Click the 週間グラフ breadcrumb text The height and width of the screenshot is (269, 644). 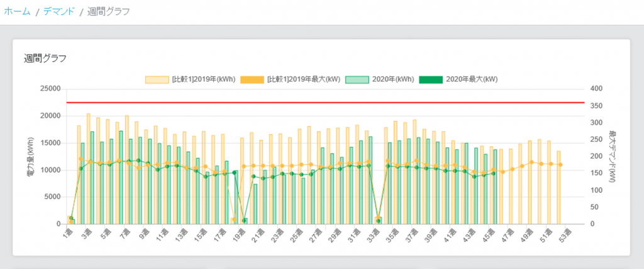109,11
